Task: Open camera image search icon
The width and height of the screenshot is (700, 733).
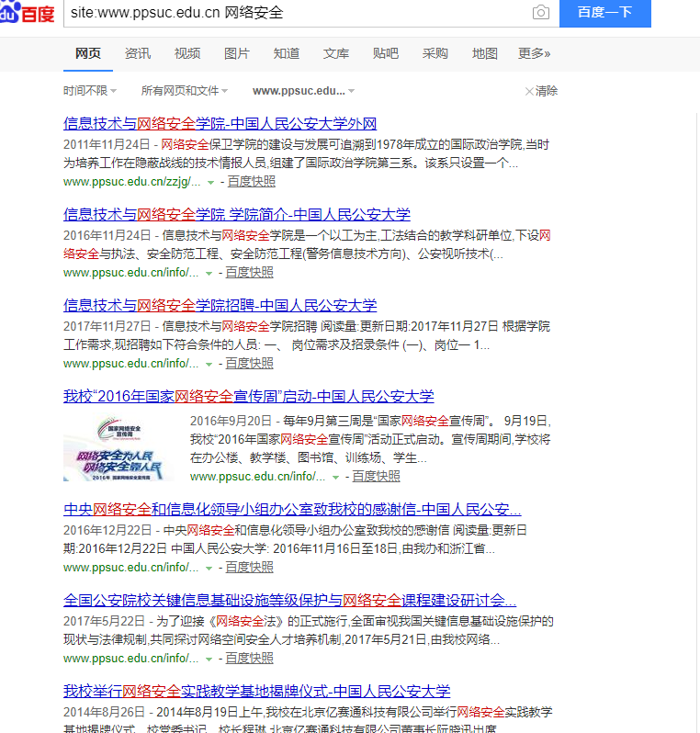Action: (x=541, y=12)
